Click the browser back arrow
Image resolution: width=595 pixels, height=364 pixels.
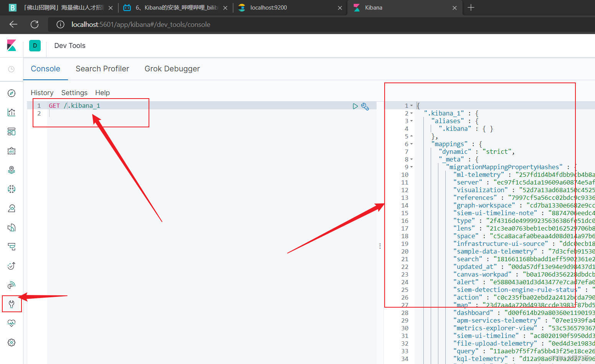[13, 25]
